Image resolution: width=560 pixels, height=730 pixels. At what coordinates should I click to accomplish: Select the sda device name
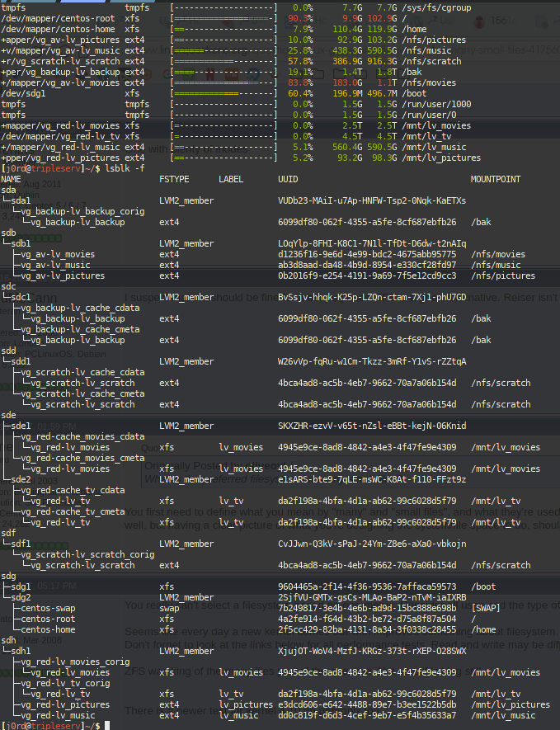click(x=8, y=190)
